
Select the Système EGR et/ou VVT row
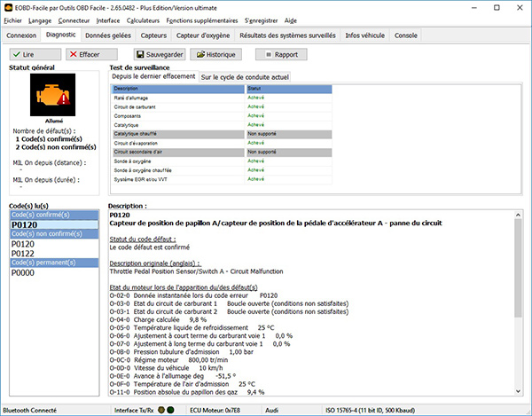222,179
